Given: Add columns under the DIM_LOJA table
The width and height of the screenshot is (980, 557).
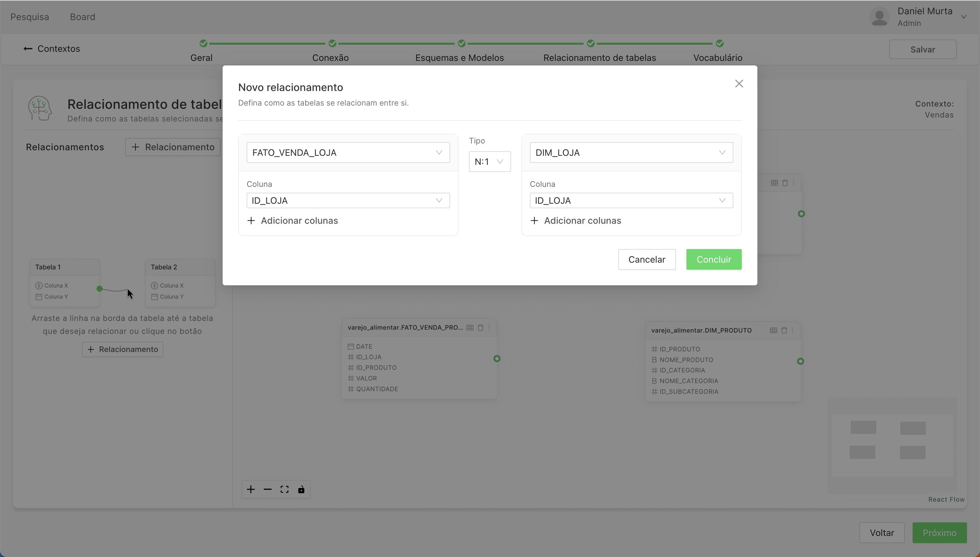Looking at the screenshot, I should pos(575,221).
